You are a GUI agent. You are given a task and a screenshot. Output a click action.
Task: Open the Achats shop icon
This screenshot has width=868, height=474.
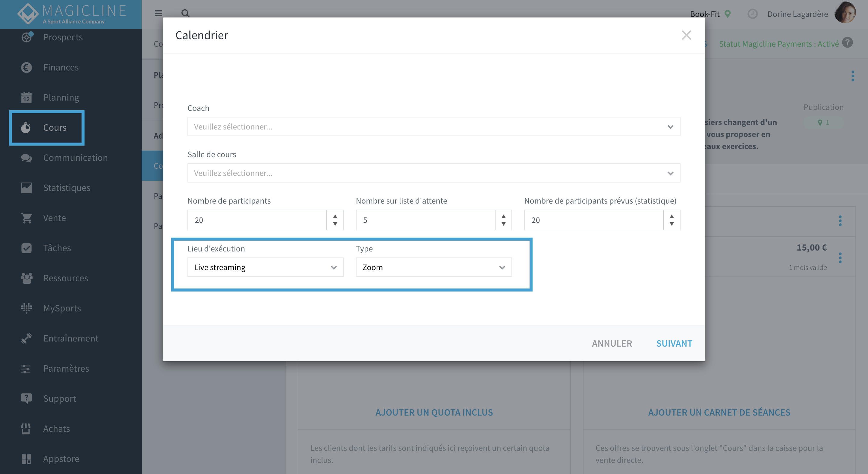click(x=26, y=429)
